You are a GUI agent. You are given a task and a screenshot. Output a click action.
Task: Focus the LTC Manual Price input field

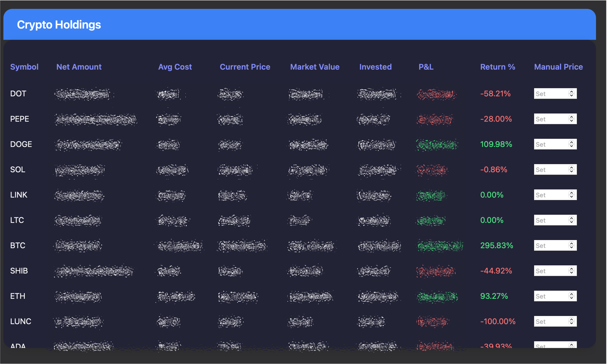pyautogui.click(x=550, y=220)
